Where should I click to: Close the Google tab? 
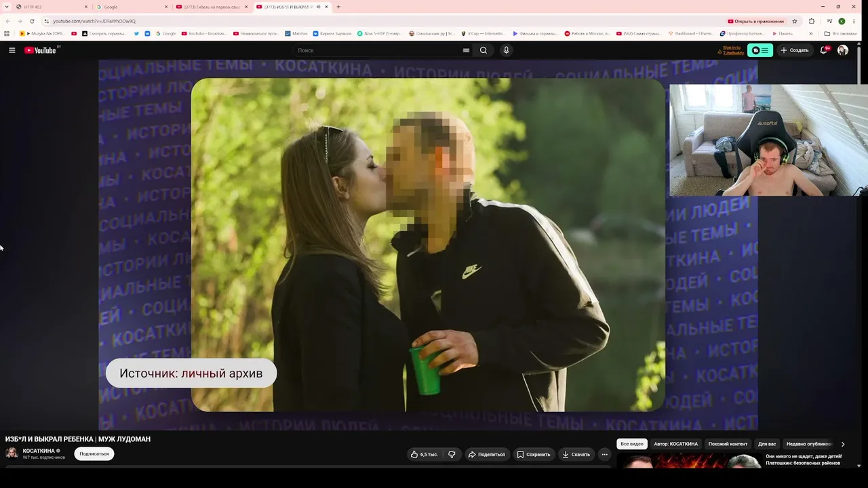[x=166, y=7]
